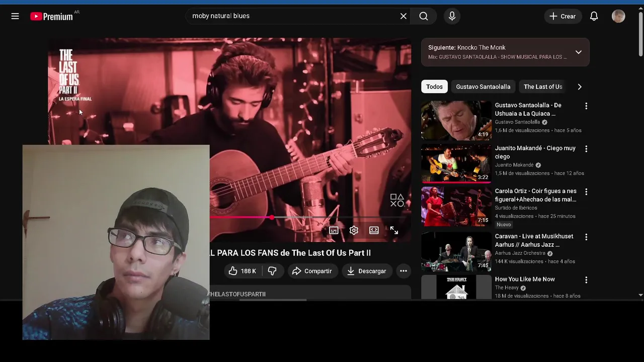Image resolution: width=644 pixels, height=362 pixels.
Task: Select The Last of Us chip
Action: tap(543, 86)
